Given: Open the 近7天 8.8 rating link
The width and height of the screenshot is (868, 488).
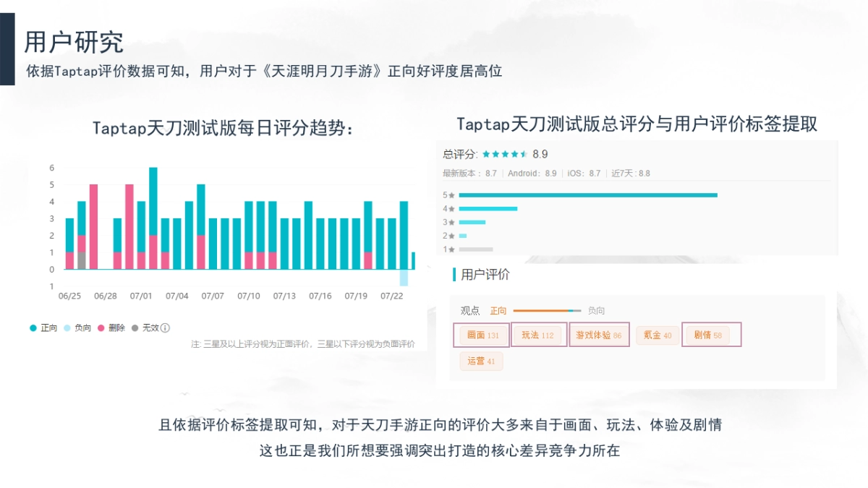Looking at the screenshot, I should (x=629, y=174).
